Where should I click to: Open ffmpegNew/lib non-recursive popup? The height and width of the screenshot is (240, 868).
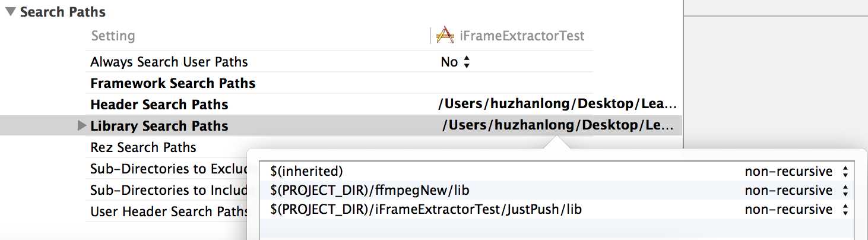tap(797, 191)
